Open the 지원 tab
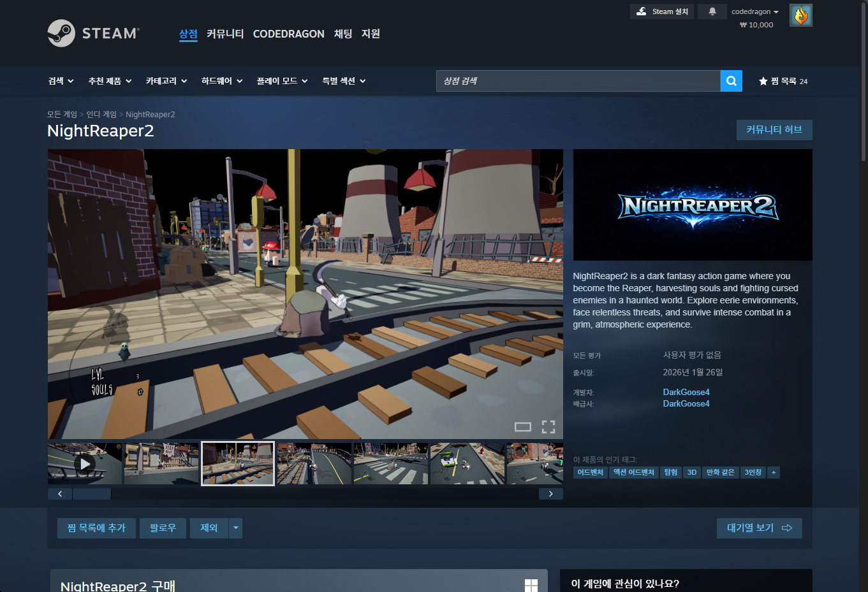 tap(371, 34)
